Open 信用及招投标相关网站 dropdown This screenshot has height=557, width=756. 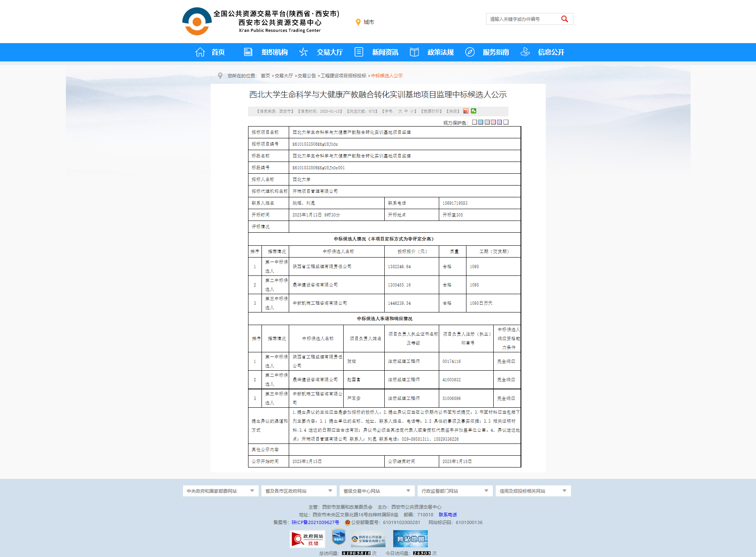click(533, 491)
